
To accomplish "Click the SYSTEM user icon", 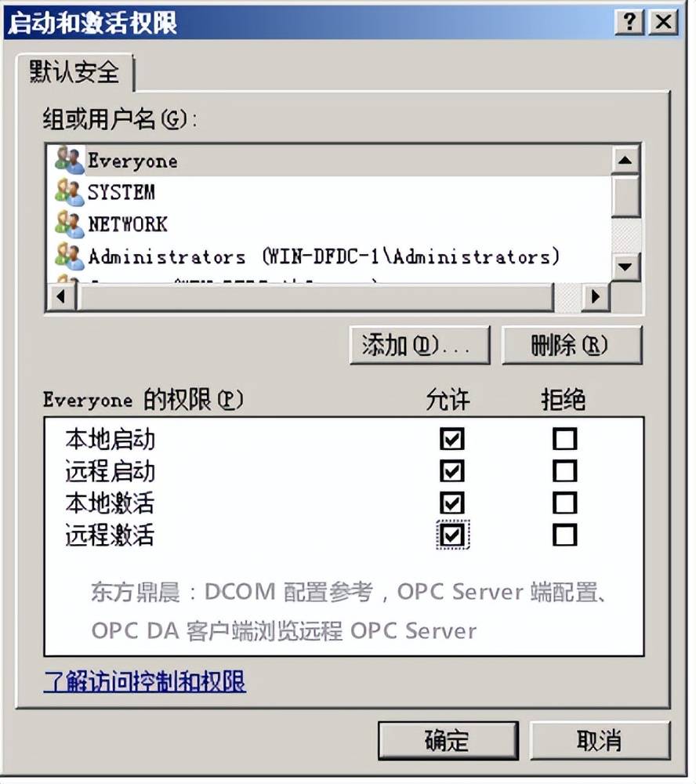I will (x=69, y=193).
